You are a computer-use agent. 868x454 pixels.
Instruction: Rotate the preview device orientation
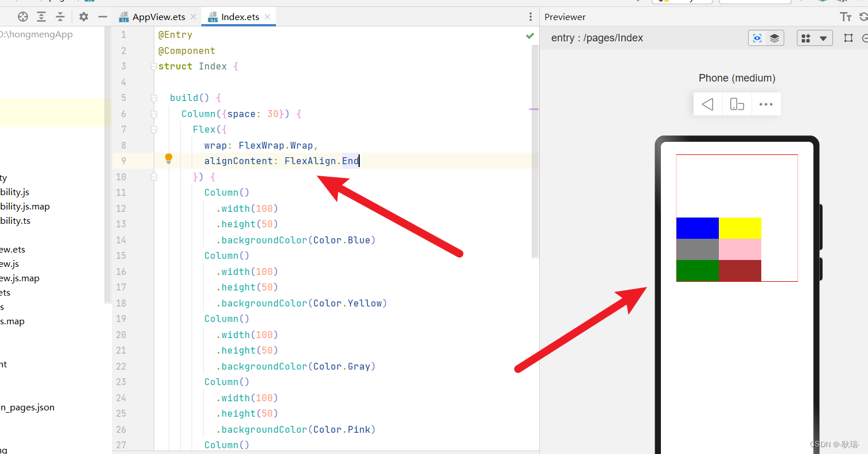click(737, 104)
